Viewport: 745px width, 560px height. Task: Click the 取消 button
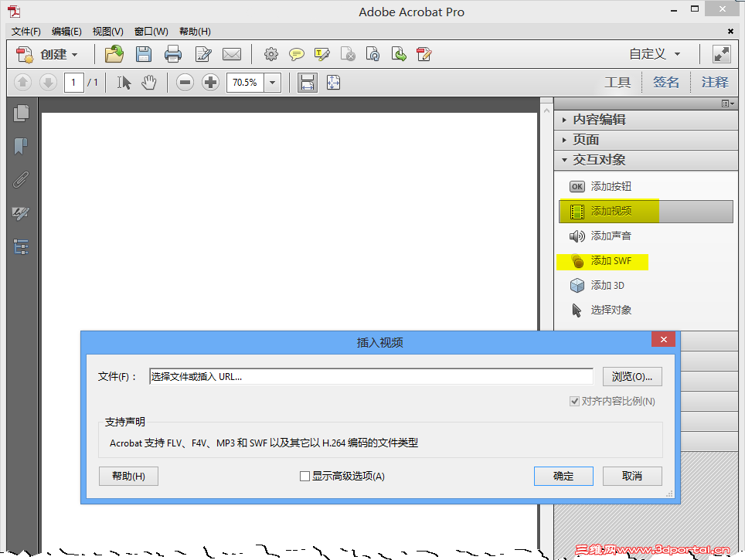click(x=632, y=476)
